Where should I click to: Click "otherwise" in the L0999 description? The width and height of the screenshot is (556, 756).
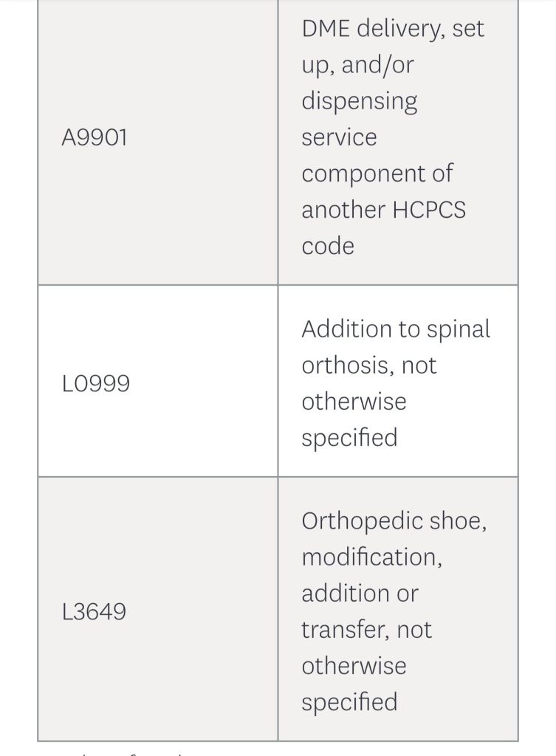pos(354,402)
